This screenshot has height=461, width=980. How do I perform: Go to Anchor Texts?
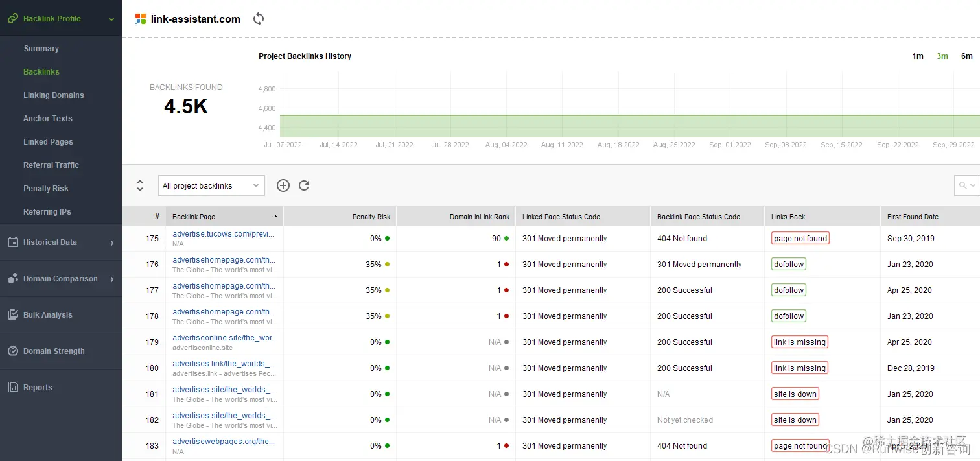pyautogui.click(x=48, y=119)
